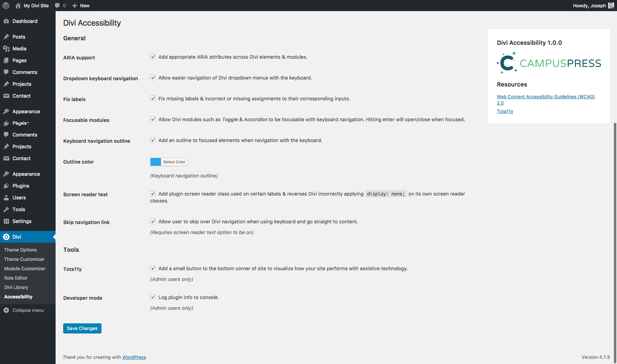Click the Dashboard gauge icon
617x364 pixels.
coord(6,21)
